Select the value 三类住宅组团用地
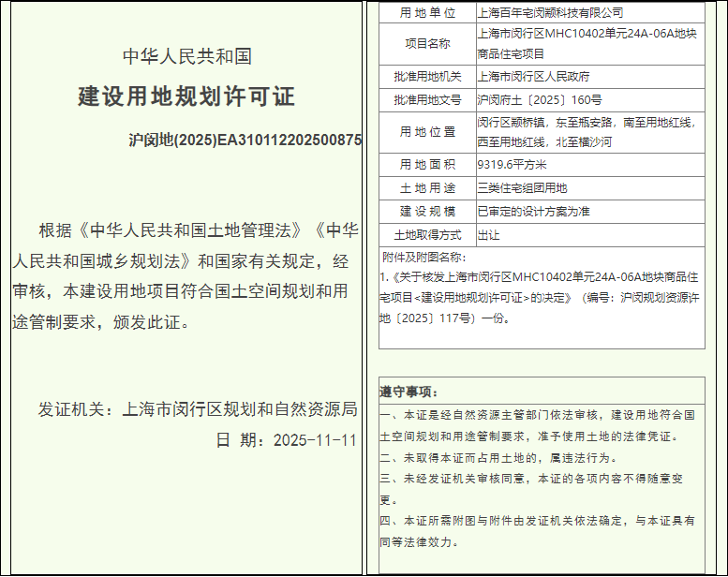 [522, 188]
